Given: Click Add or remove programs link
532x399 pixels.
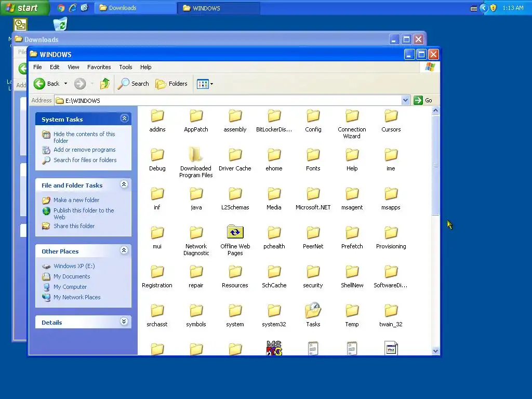Looking at the screenshot, I should [x=85, y=150].
